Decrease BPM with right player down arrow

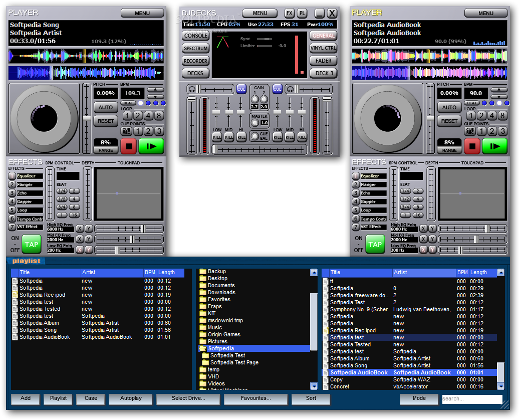[499, 97]
